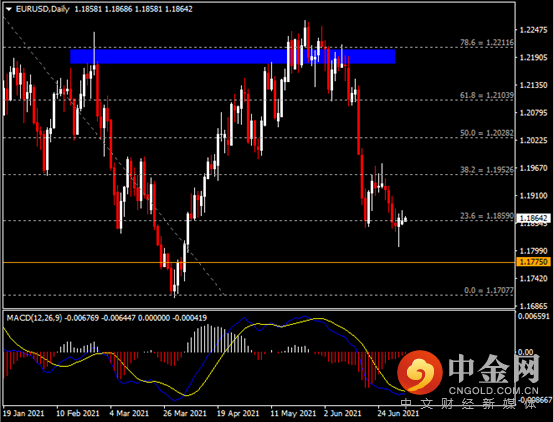The image size is (554, 422).
Task: Click the 26 Mar 2021 date marker
Action: click(185, 413)
